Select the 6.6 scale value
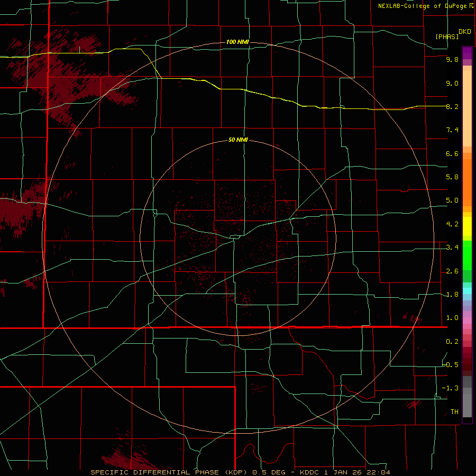 452,153
